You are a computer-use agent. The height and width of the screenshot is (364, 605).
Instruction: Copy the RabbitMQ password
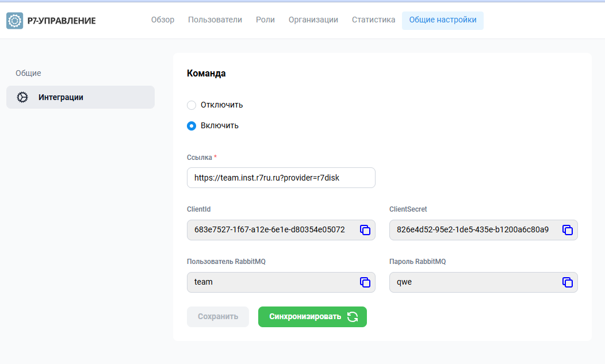567,282
